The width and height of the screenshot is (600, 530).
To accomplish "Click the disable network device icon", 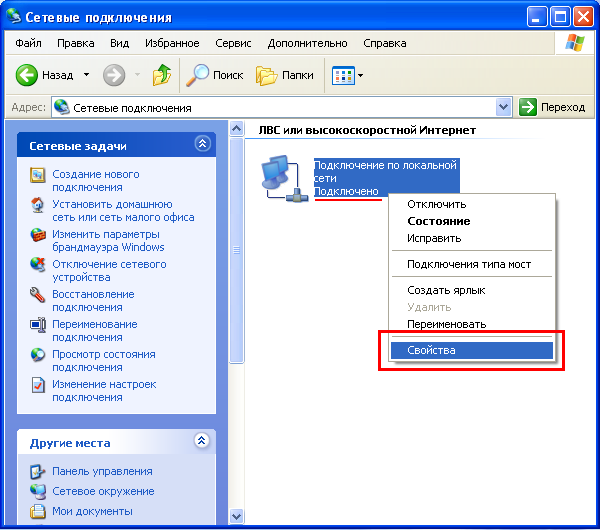I will click(x=38, y=264).
